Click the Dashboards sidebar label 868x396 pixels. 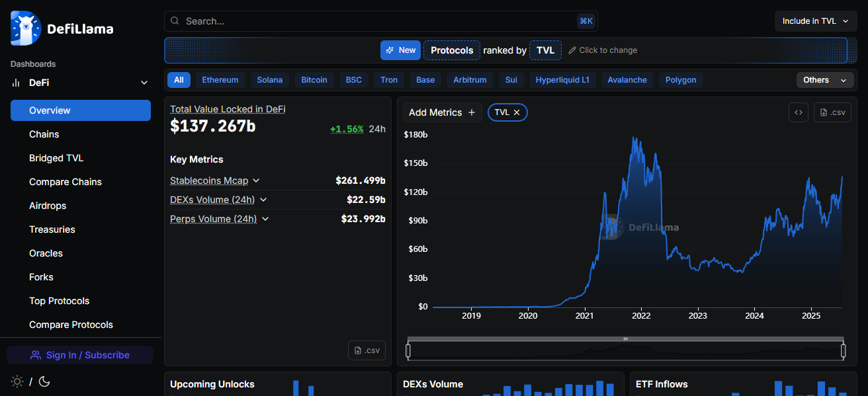(33, 64)
